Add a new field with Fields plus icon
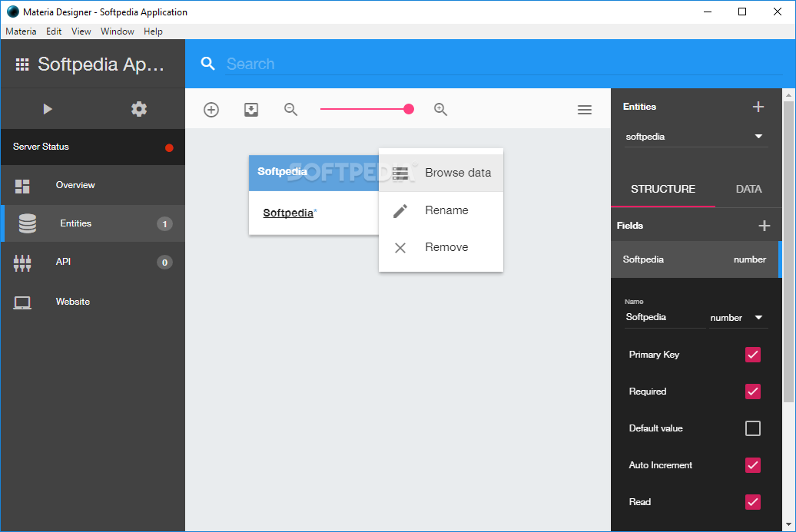Viewport: 796px width, 532px height. point(764,226)
